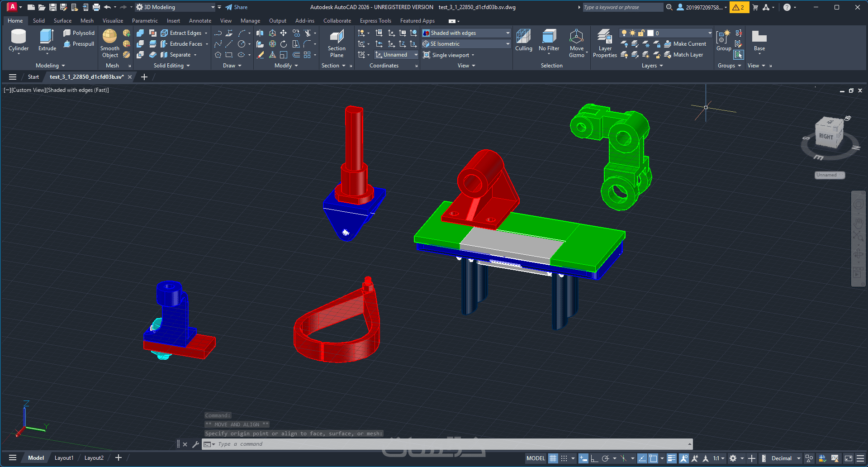Image resolution: width=868 pixels, height=467 pixels.
Task: Open the 3D Modeling workspace dropdown
Action: (x=175, y=7)
